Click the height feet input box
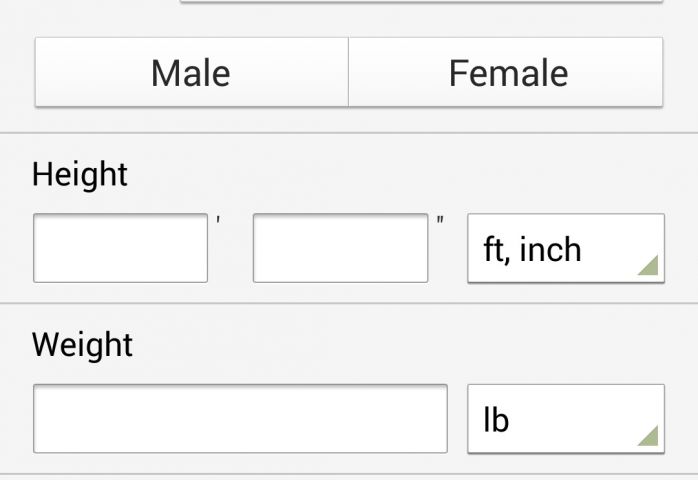698x480 pixels. point(120,248)
